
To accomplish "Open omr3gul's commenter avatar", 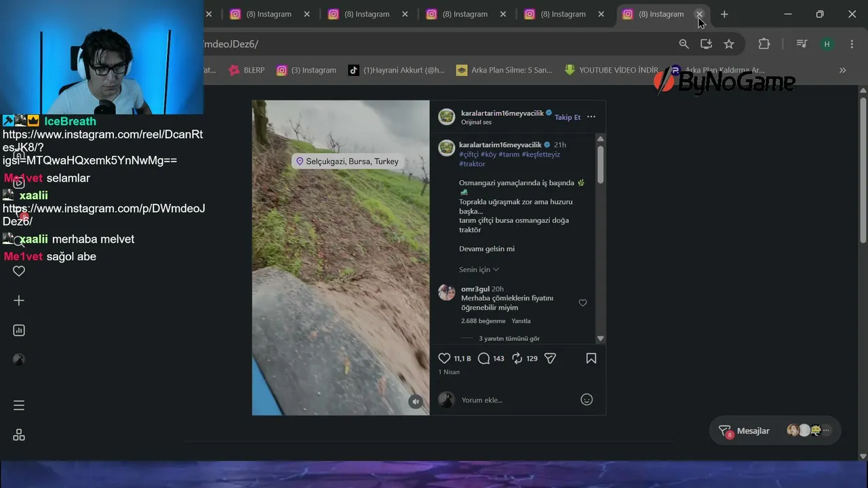I will pos(446,293).
